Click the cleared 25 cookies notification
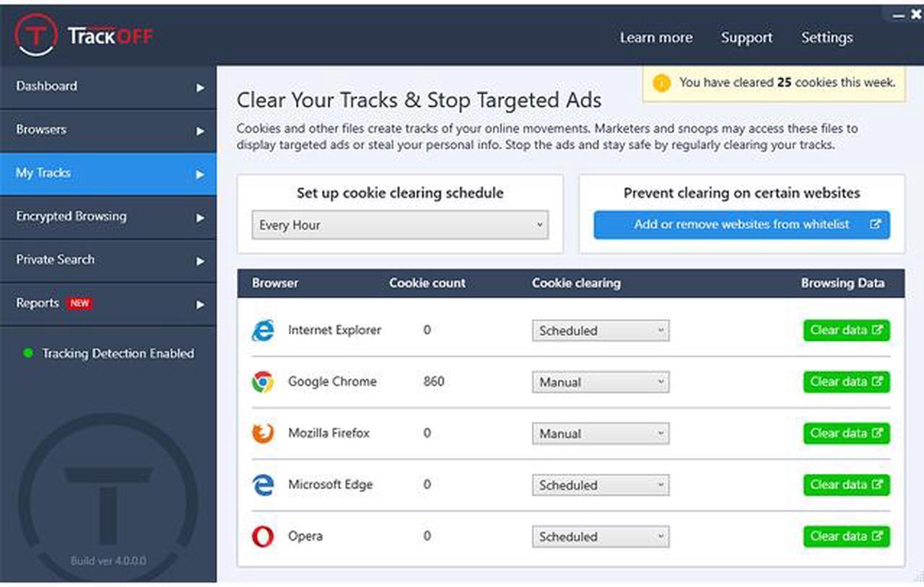The height and width of the screenshot is (587, 924). coord(774,83)
